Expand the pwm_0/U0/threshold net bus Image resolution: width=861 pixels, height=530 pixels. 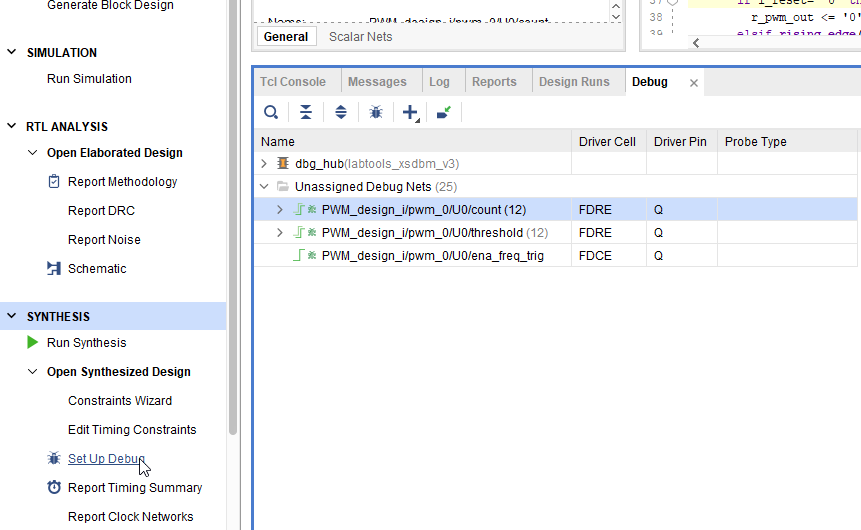[281, 233]
